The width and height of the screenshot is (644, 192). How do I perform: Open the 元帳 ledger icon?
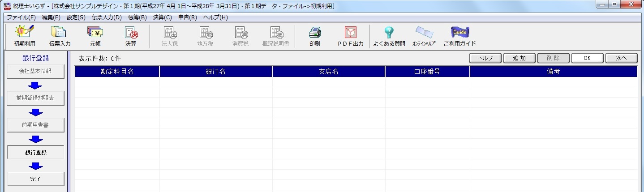pos(95,36)
